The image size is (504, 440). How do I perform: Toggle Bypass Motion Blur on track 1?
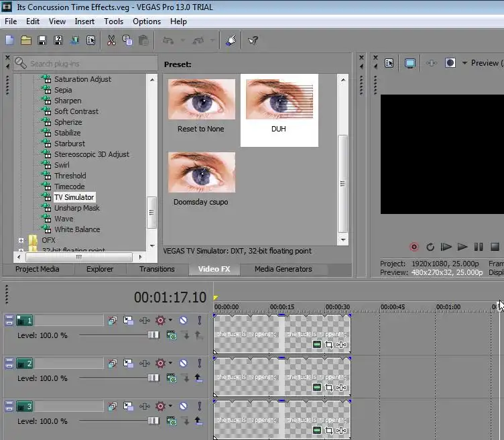pyautogui.click(x=112, y=321)
